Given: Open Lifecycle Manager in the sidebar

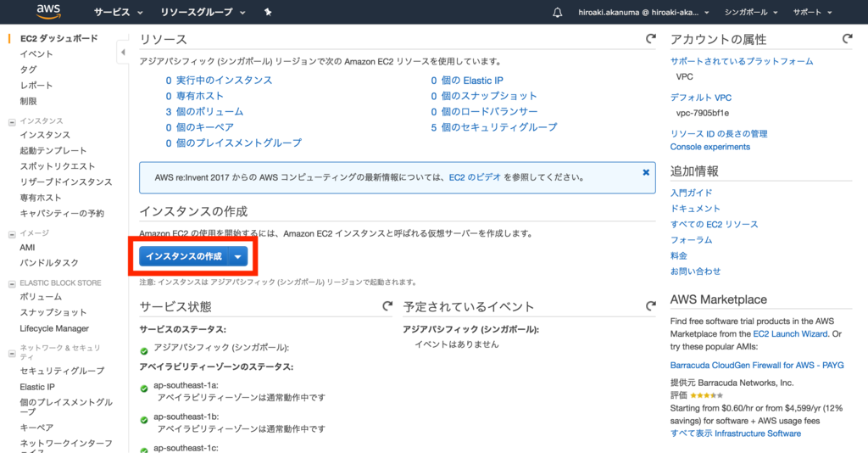Looking at the screenshot, I should tap(54, 328).
